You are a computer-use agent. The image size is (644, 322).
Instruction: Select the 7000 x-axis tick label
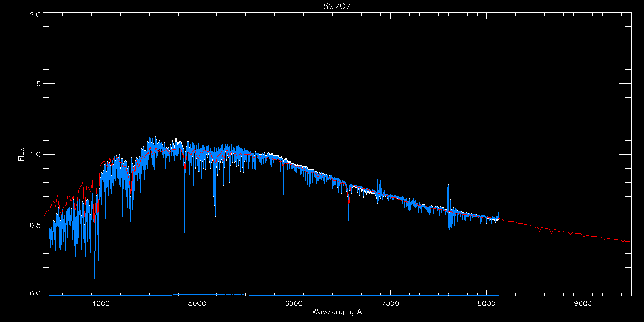point(390,303)
